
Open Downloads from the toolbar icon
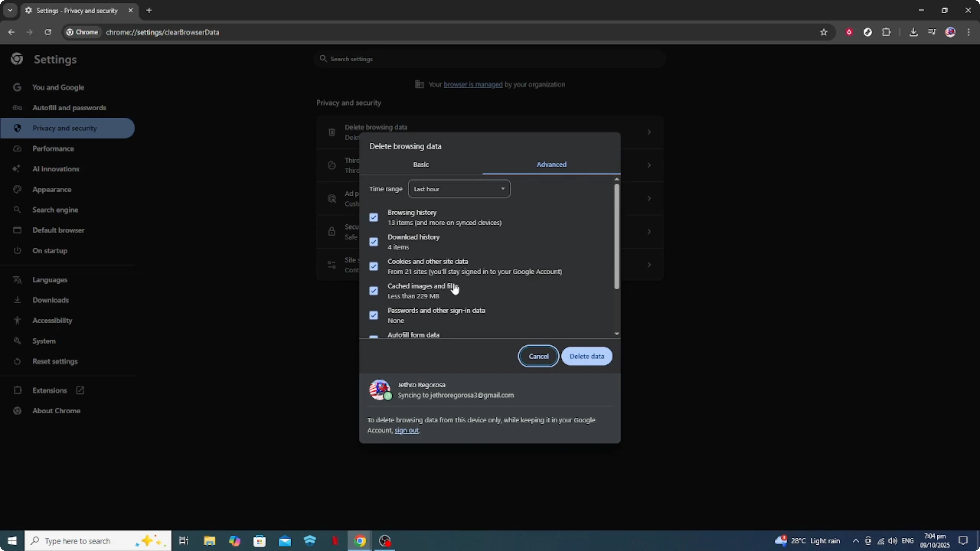pyautogui.click(x=914, y=32)
